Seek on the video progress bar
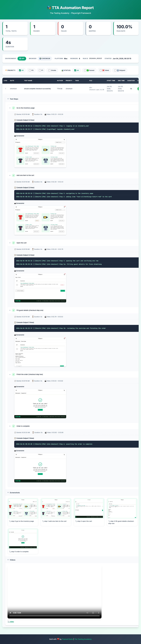This screenshot has width=141, height=644. pos(54,616)
